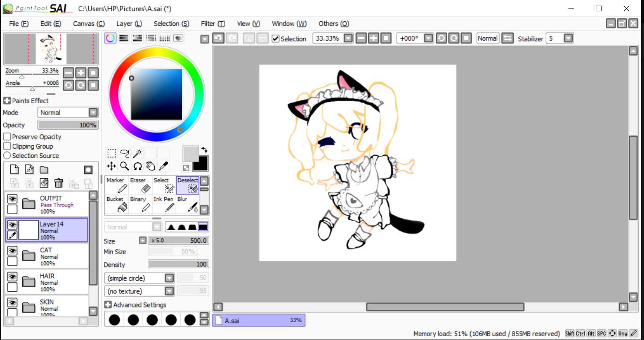This screenshot has width=644, height=340.
Task: Uncheck the Selection checkbox in toolbar
Action: click(x=276, y=39)
